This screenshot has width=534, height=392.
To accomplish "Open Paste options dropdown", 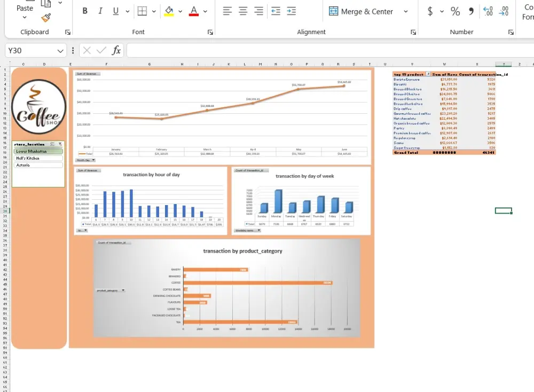I will click(x=25, y=18).
